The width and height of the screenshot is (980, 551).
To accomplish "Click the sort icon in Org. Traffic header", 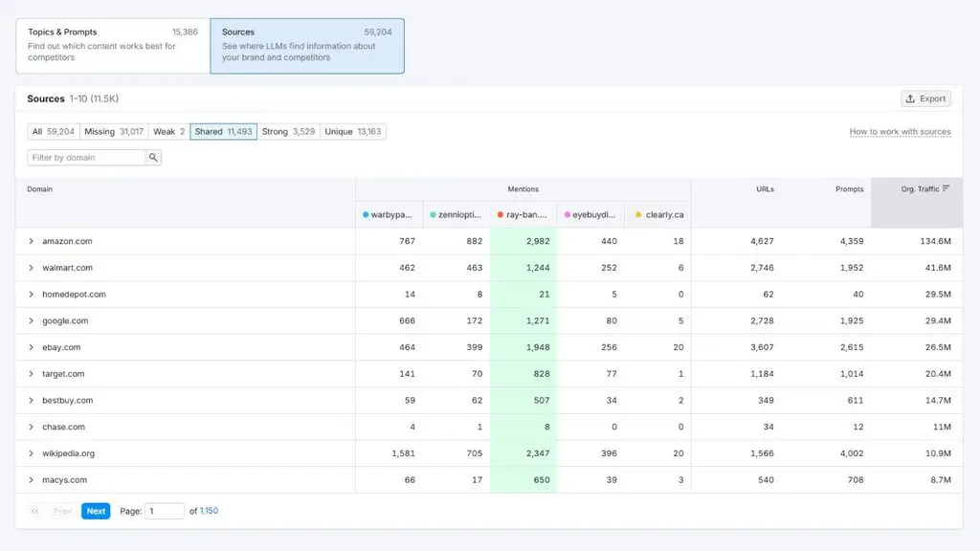I will [947, 188].
